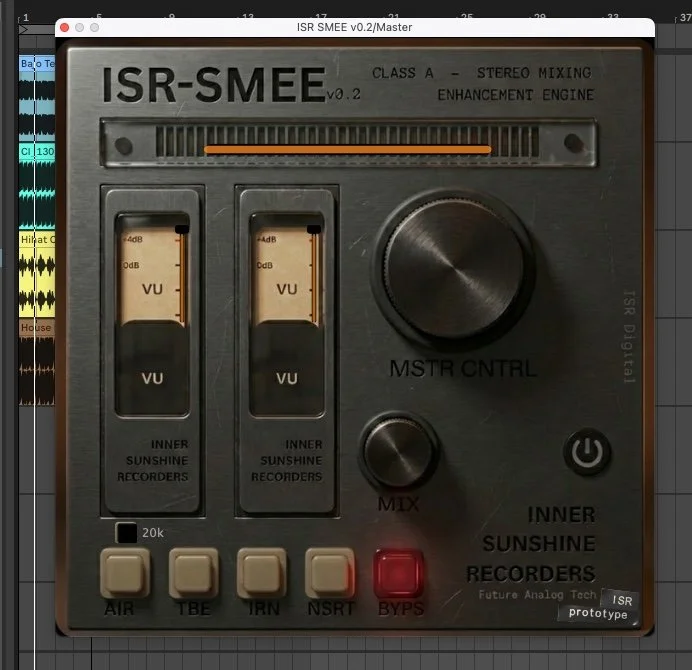The height and width of the screenshot is (670, 692).
Task: Toggle the red BYPS bypass button
Action: [x=399, y=573]
